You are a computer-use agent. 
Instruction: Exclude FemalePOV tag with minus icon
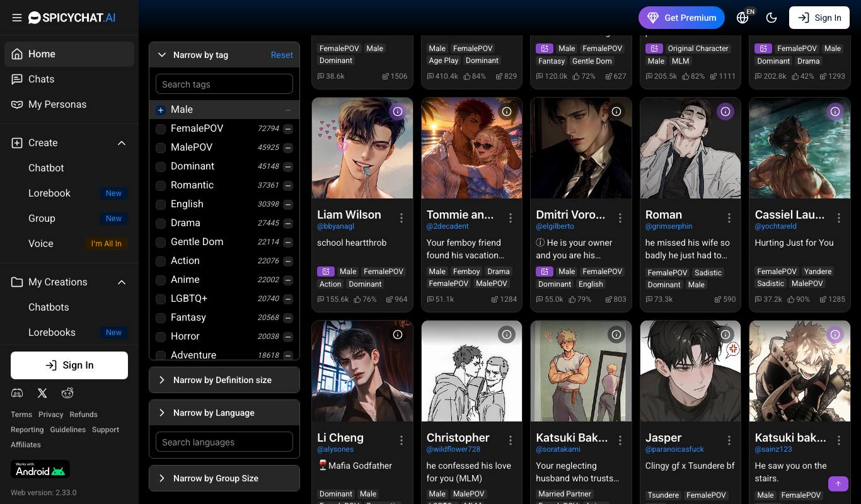288,129
